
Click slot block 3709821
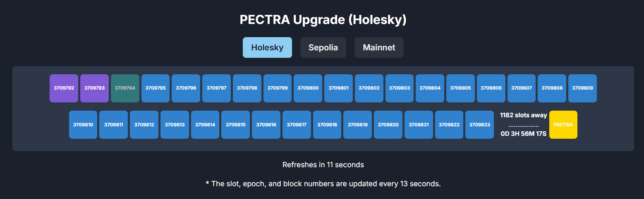419,125
